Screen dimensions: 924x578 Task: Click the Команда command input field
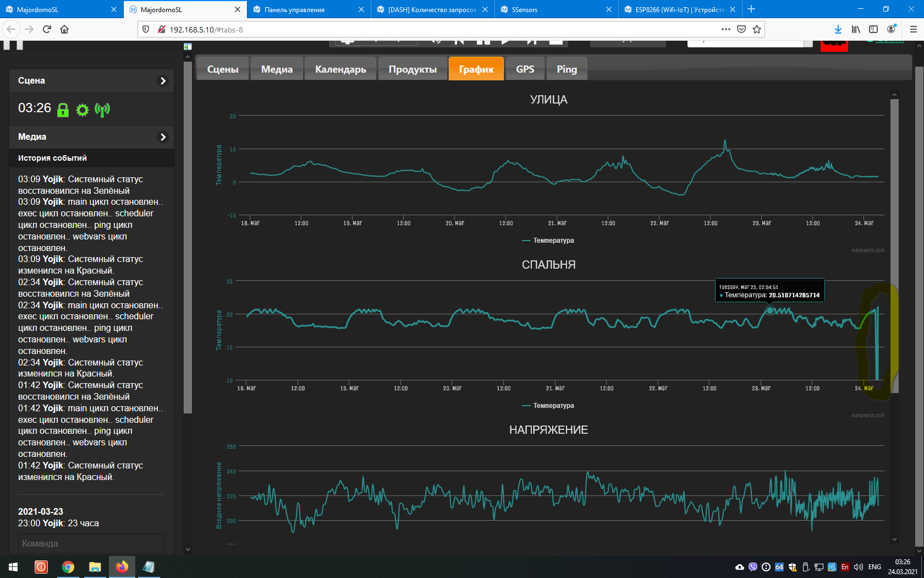click(91, 543)
